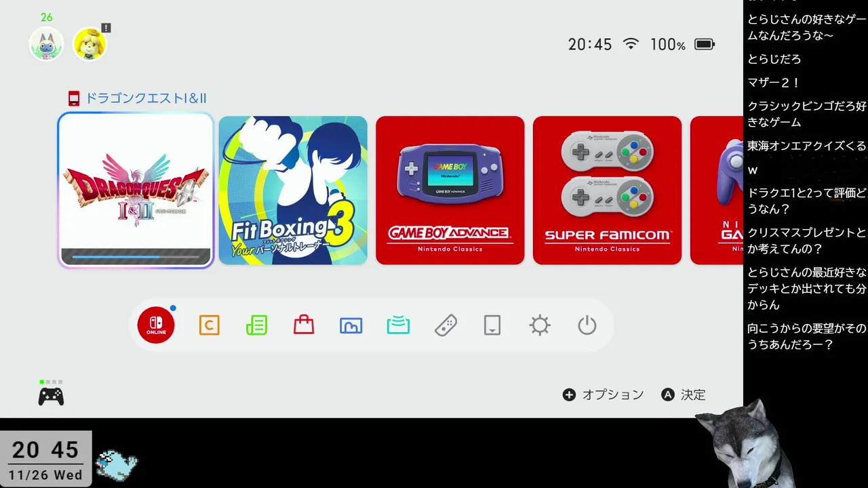Select the cat villager user avatar
Image resolution: width=868 pixels, height=488 pixels.
point(46,44)
